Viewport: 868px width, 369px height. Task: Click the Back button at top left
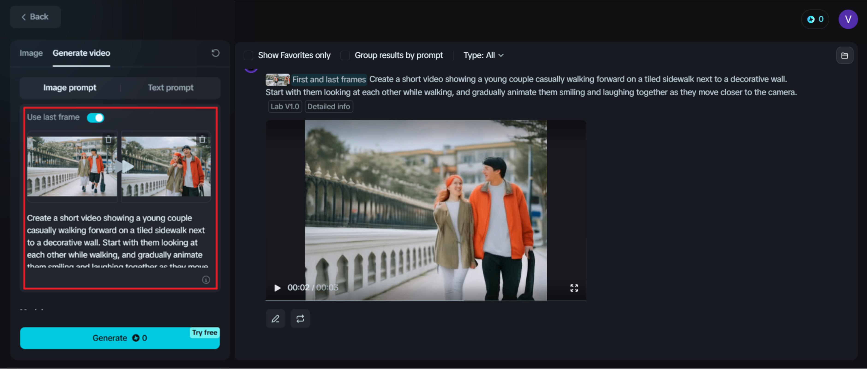pyautogui.click(x=35, y=17)
